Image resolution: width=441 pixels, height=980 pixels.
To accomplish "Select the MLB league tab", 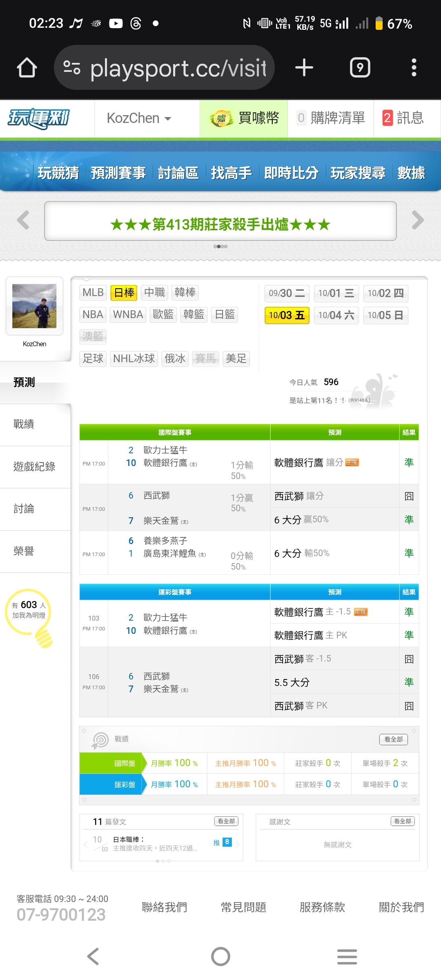I will 93,292.
